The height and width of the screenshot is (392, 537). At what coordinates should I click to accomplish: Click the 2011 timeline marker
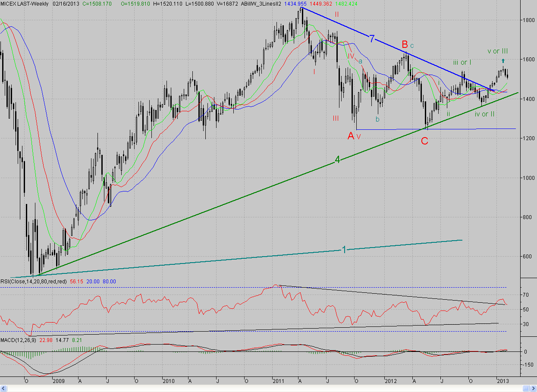pyautogui.click(x=278, y=381)
